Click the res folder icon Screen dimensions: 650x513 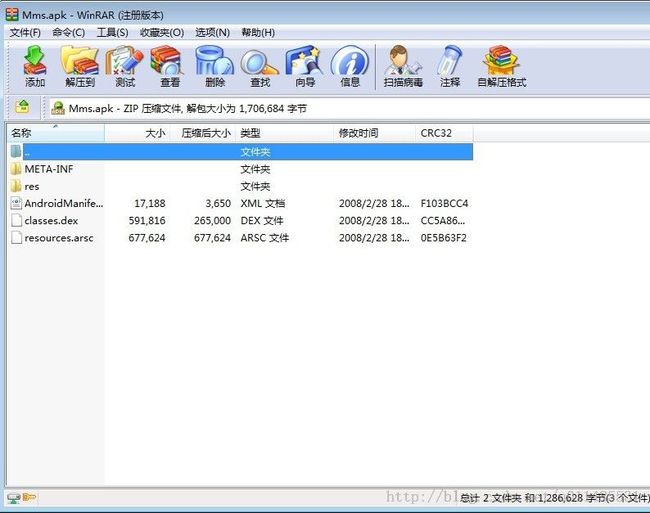coord(16,186)
